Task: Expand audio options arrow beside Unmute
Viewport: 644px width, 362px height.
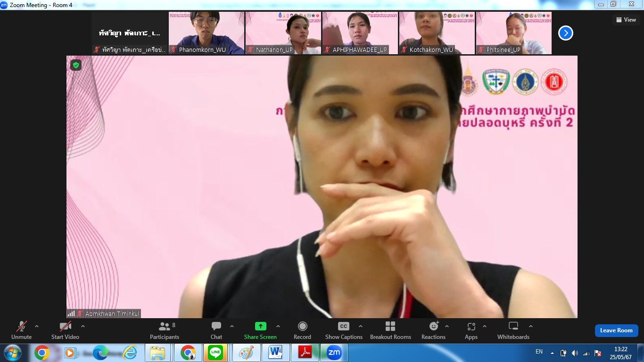Action: 37,326
